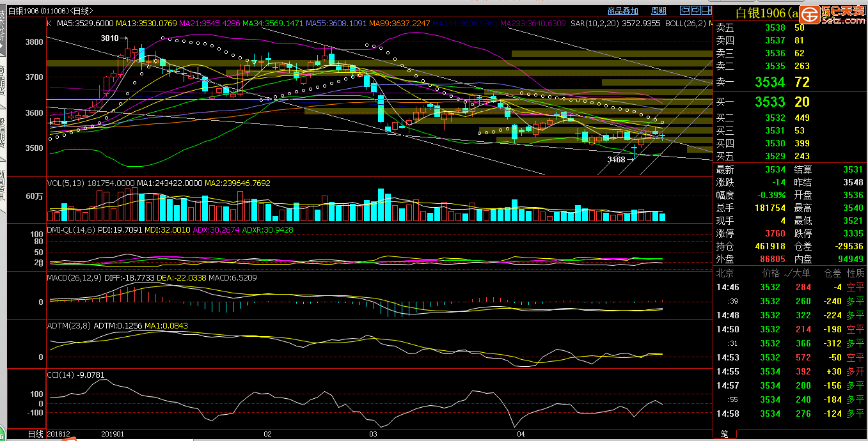
Task: Select the 卖二 ask row at 3535
Action: 790,66
